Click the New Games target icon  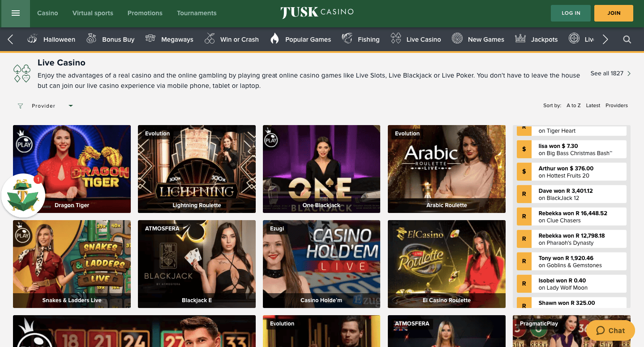[457, 39]
